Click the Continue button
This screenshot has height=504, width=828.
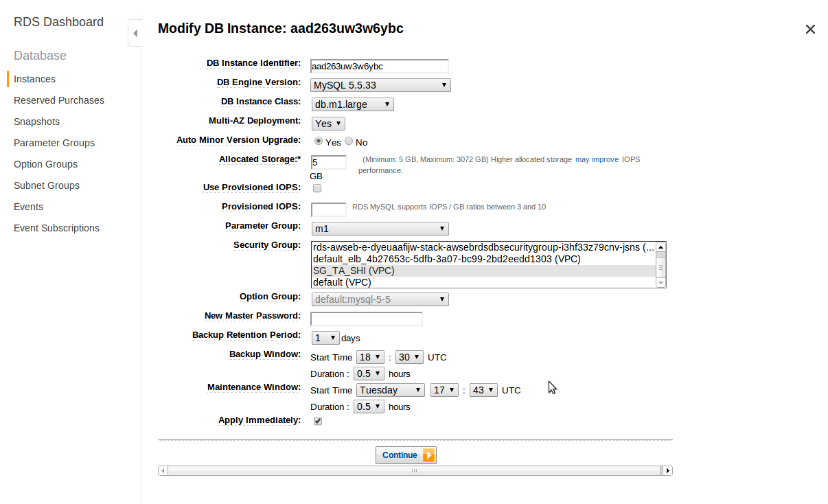coord(406,455)
